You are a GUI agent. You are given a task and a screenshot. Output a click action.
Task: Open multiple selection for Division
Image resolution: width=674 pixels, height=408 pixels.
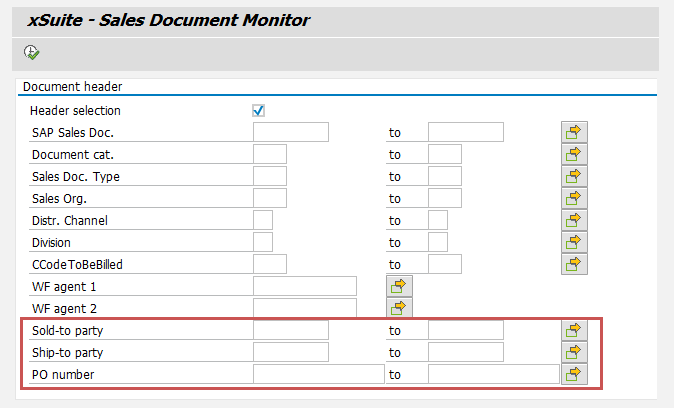click(x=573, y=242)
